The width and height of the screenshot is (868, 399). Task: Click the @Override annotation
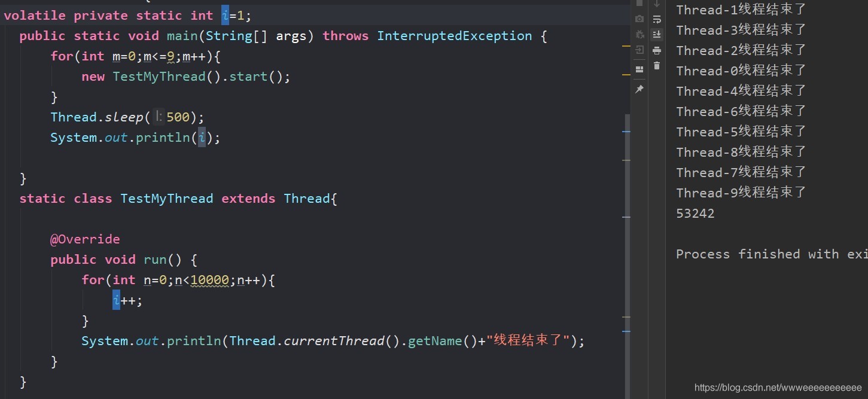pyautogui.click(x=85, y=239)
